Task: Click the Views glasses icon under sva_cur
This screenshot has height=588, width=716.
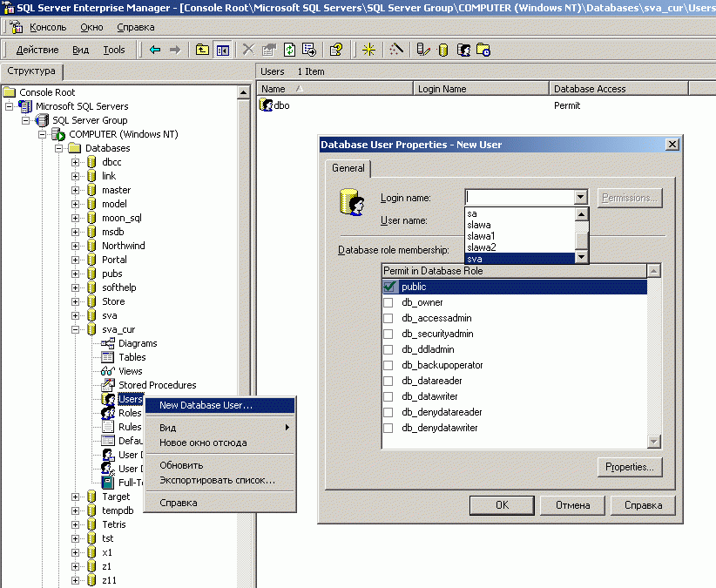Action: pos(108,371)
